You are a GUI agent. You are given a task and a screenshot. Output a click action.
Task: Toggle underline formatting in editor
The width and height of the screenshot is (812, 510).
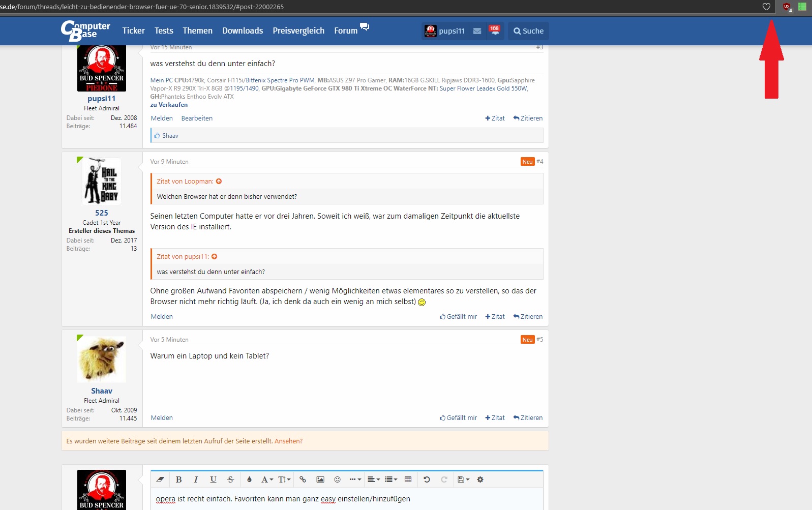tap(213, 479)
